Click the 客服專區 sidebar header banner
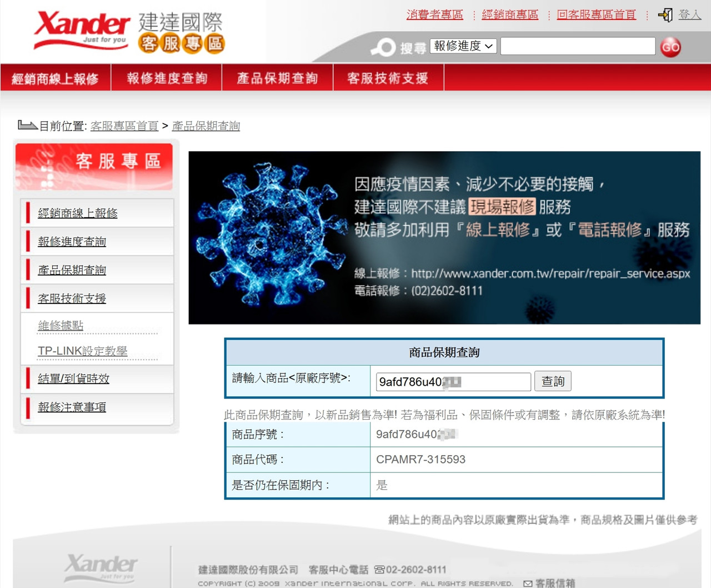711x588 pixels. tap(94, 167)
